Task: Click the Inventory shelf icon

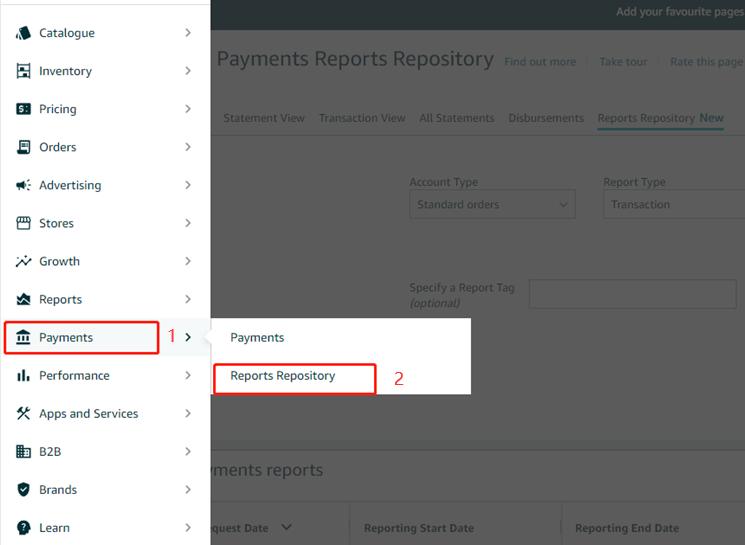Action: pos(23,71)
